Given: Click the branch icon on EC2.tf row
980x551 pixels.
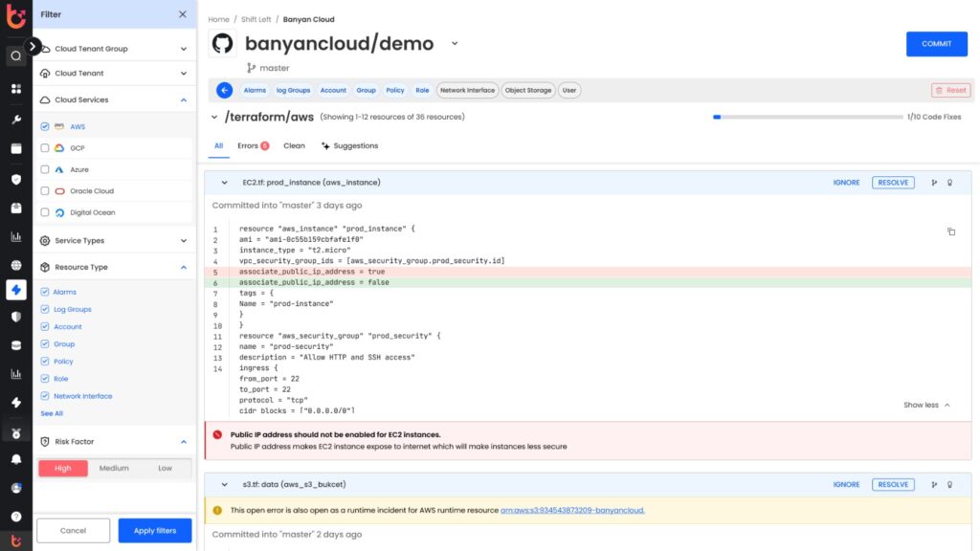Looking at the screenshot, I should [934, 183].
